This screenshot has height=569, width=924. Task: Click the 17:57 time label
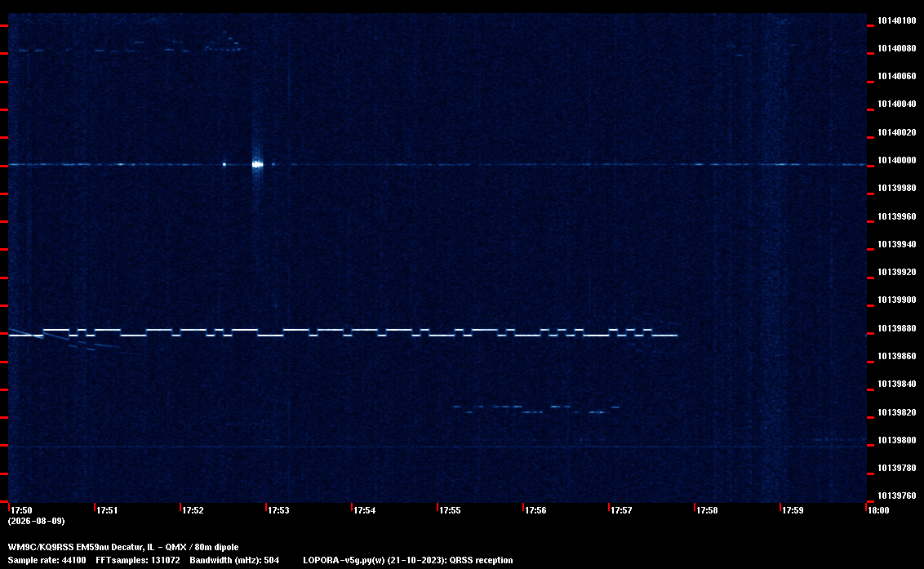click(621, 510)
